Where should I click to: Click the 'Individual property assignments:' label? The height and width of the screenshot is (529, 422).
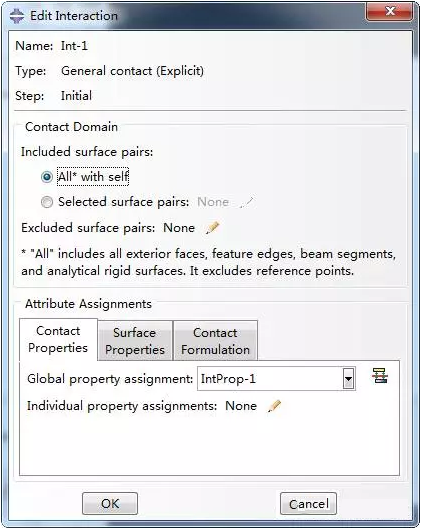(122, 406)
